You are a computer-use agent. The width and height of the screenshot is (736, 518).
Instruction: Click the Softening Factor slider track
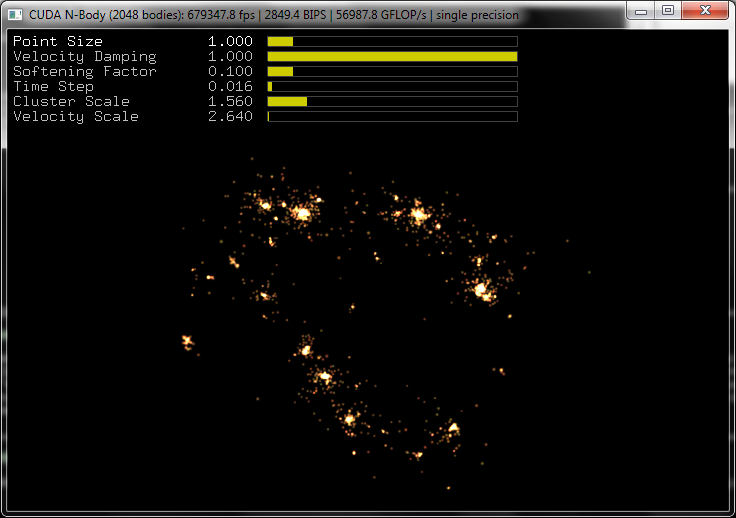[392, 72]
